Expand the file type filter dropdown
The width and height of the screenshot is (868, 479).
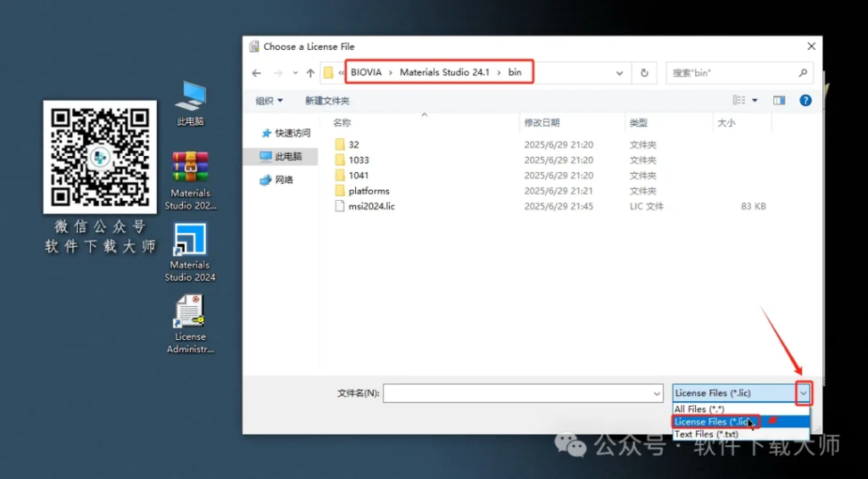(804, 393)
